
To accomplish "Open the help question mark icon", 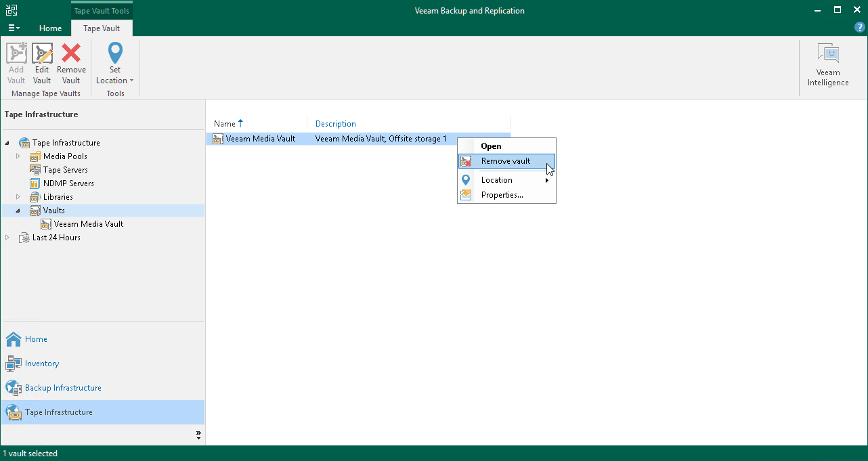I will (860, 28).
